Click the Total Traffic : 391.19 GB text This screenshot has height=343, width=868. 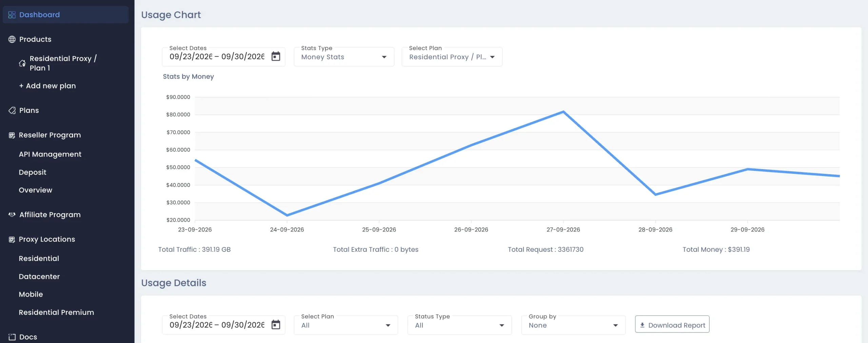tap(194, 249)
